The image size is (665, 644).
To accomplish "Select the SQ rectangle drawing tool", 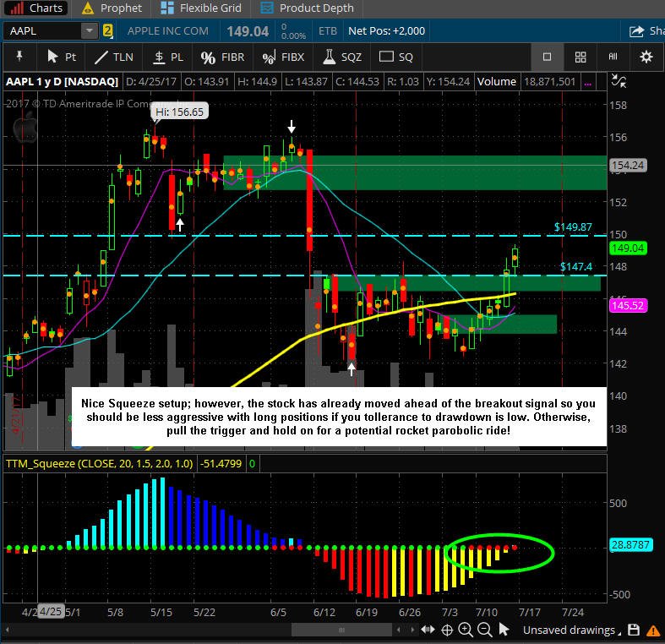I will pyautogui.click(x=396, y=57).
